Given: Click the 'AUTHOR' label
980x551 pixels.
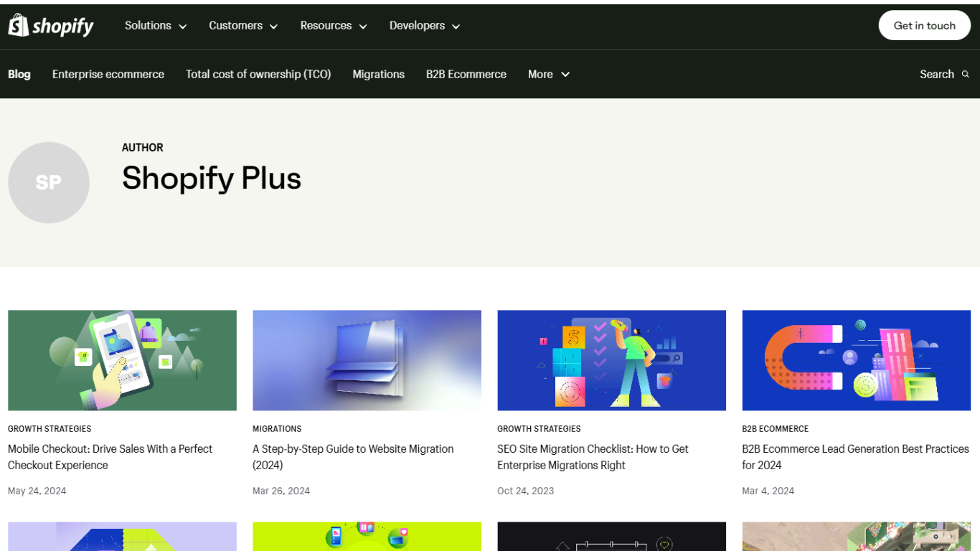Looking at the screenshot, I should [143, 148].
